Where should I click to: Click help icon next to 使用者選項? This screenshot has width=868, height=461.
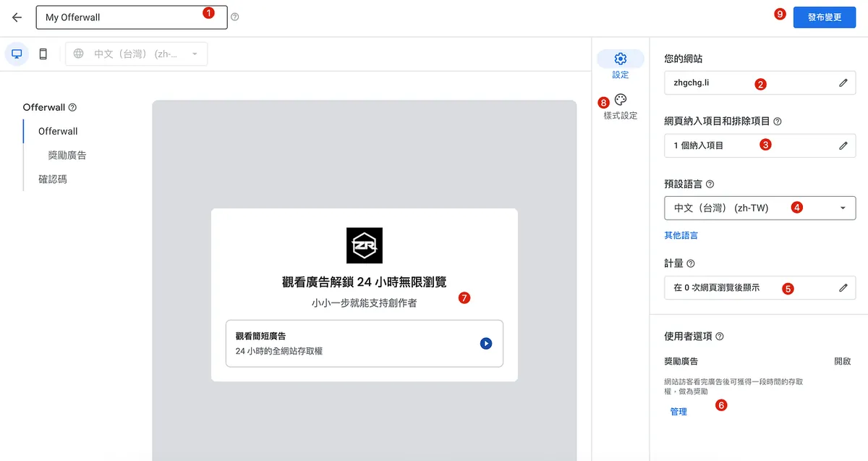point(720,337)
